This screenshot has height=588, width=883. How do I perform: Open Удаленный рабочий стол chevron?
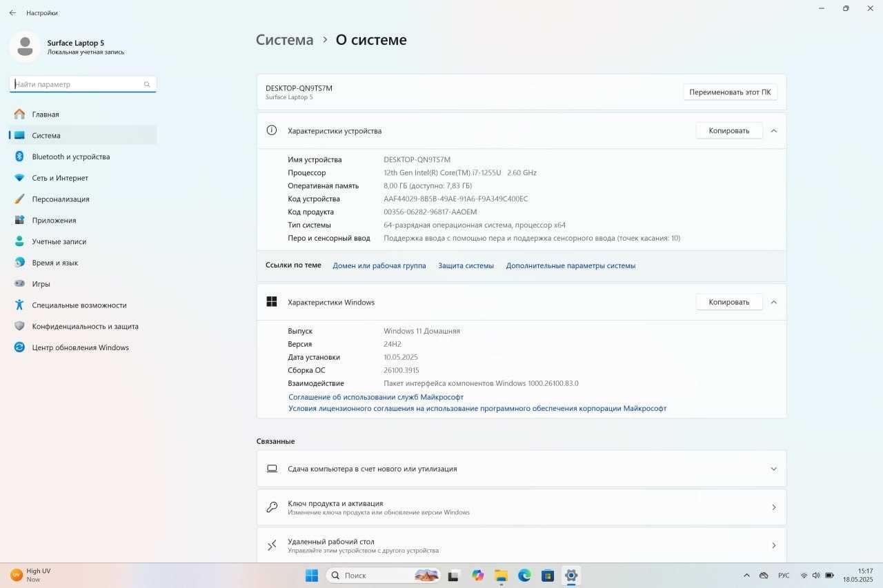[x=773, y=545]
